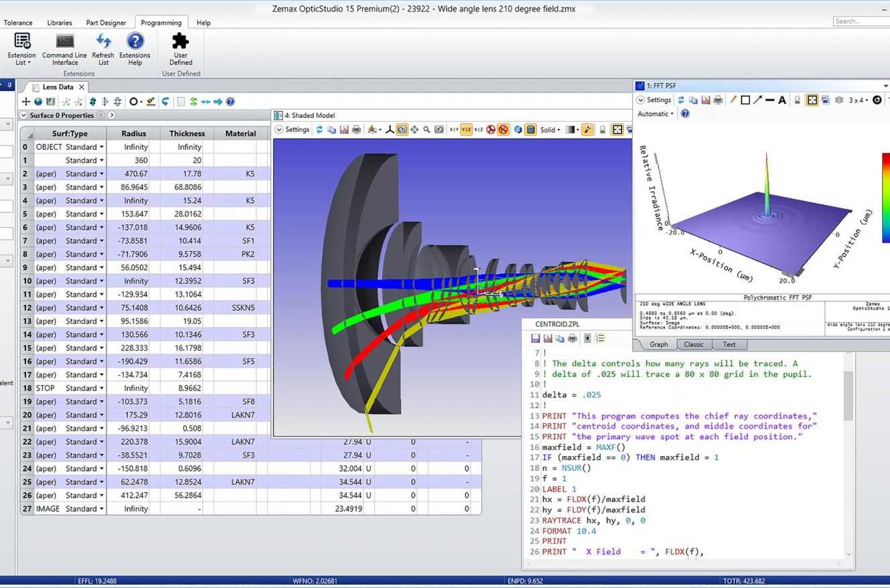Open the gradient background color selector in Shaded Model
Image resolution: width=890 pixels, height=588 pixels.
tap(571, 130)
